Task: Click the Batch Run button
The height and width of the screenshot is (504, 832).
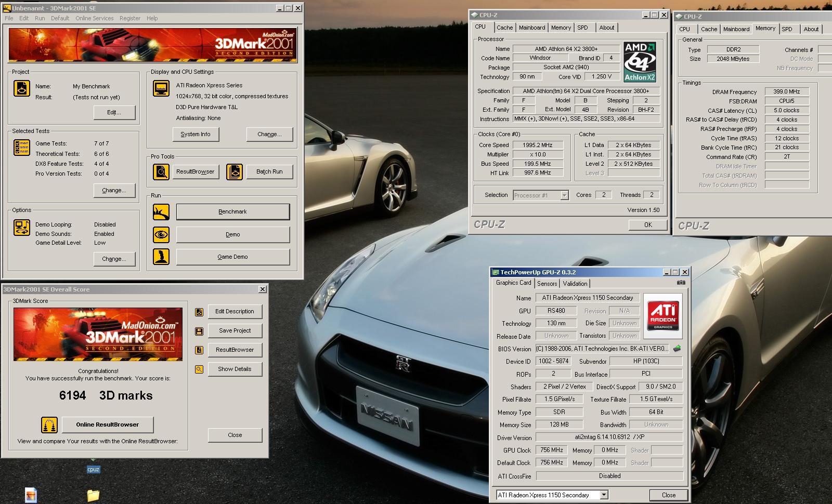Action: coord(269,171)
